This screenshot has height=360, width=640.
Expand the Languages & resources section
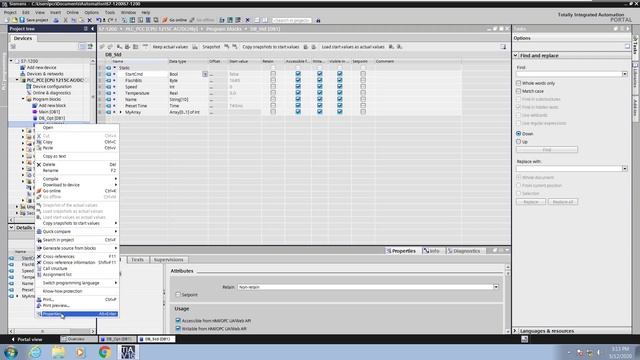click(516, 331)
